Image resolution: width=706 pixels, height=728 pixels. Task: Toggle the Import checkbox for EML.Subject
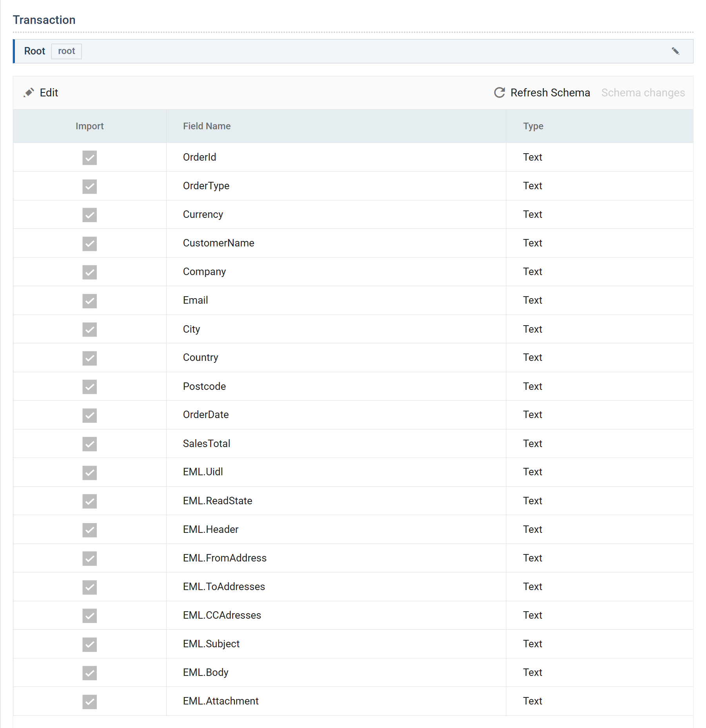click(90, 644)
